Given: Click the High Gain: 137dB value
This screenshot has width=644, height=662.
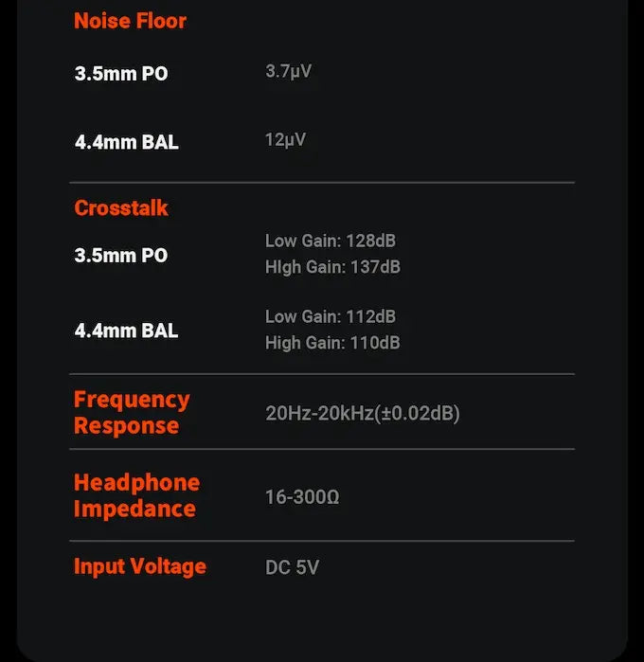Looking at the screenshot, I should pos(332,267).
